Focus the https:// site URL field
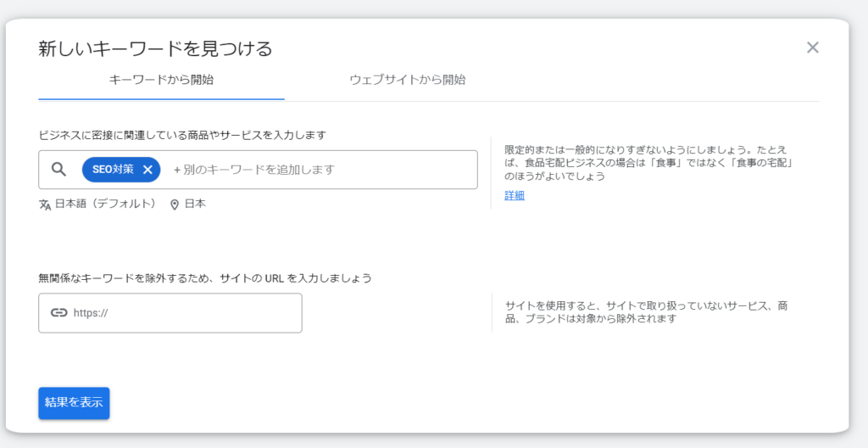The image size is (868, 448). point(170,313)
